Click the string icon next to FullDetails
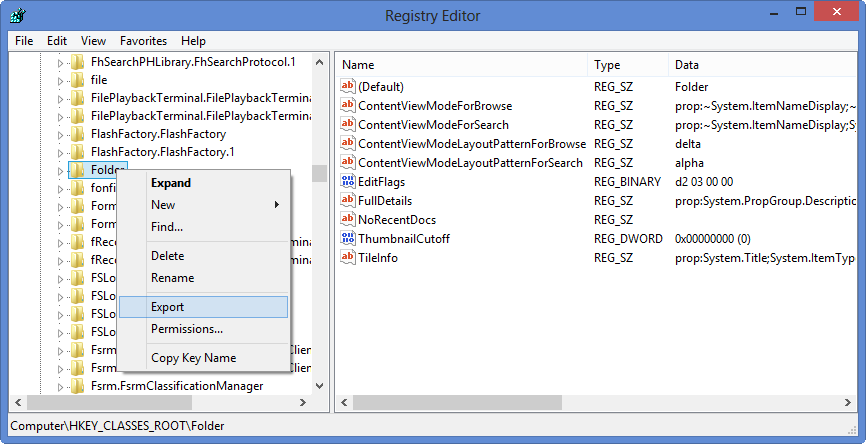 pyautogui.click(x=348, y=200)
